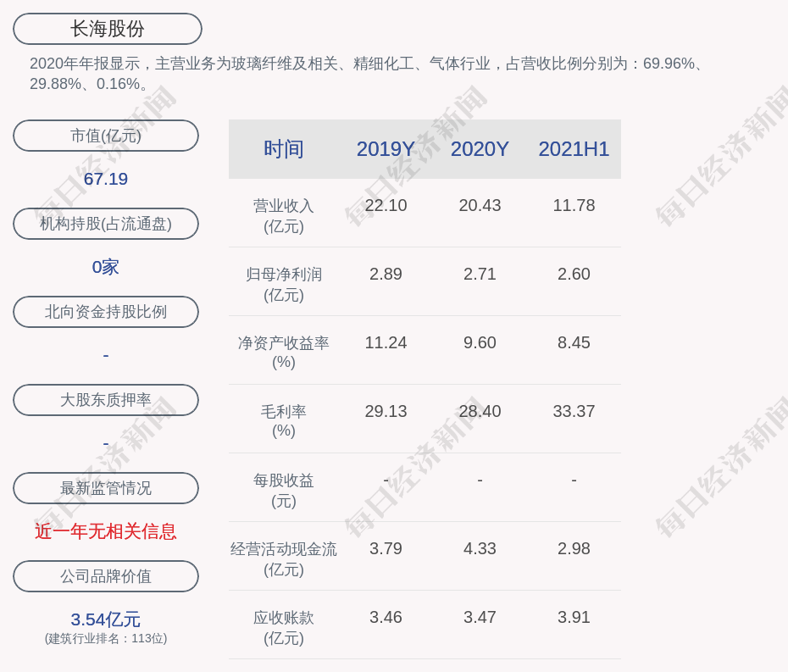Click the 营业收入(亿元) row label
Image resolution: width=788 pixels, height=672 pixels.
[x=284, y=216]
